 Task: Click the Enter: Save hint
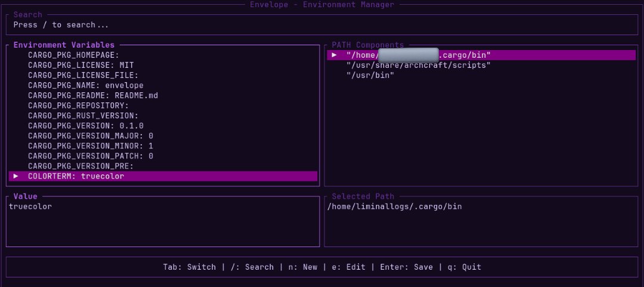click(406, 267)
